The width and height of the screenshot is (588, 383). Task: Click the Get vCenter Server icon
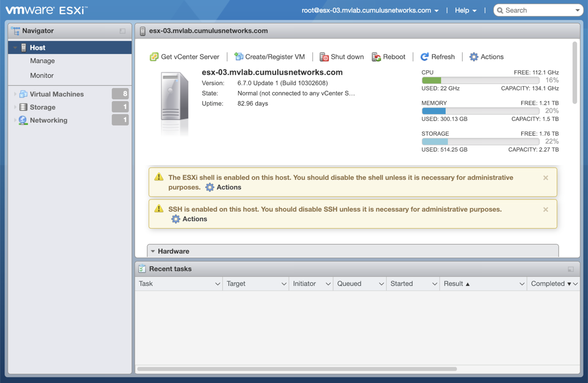coord(154,57)
